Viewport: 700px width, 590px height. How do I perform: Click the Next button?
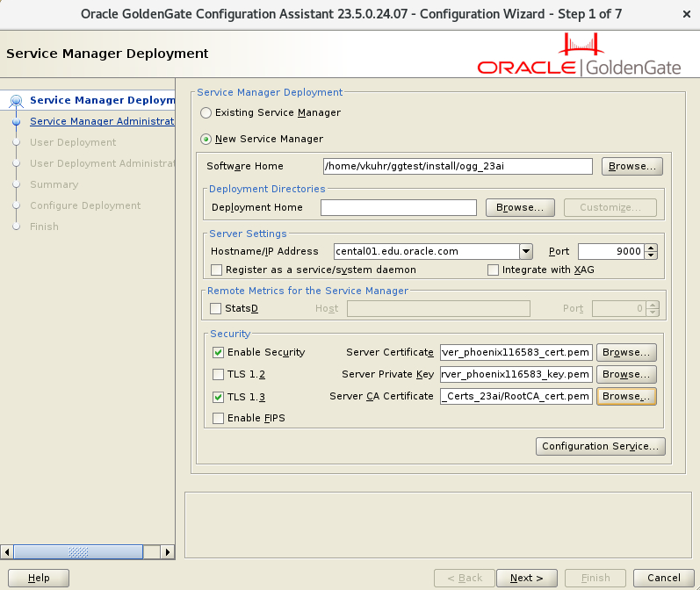click(x=527, y=578)
